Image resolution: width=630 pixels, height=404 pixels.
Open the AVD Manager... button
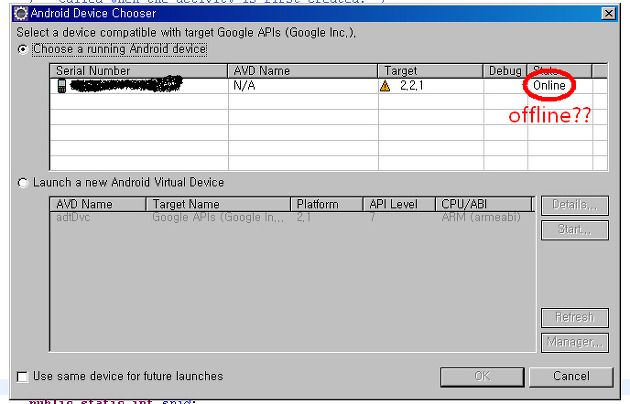(575, 342)
